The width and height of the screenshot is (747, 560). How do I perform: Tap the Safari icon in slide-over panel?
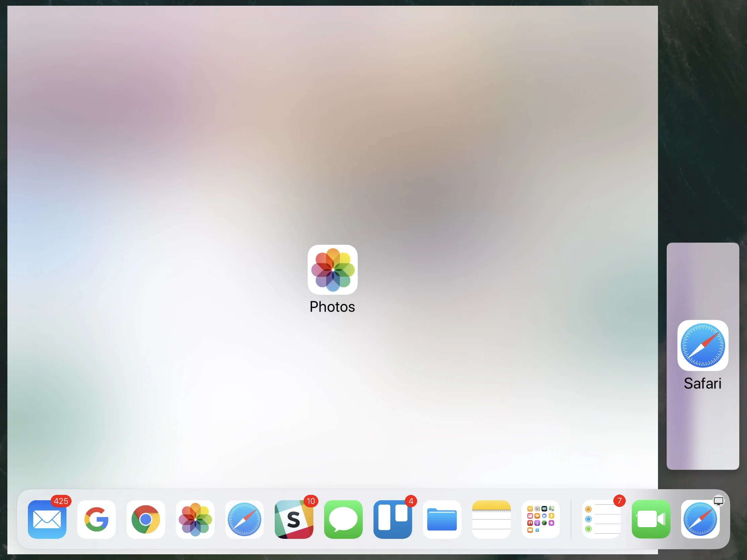point(702,345)
